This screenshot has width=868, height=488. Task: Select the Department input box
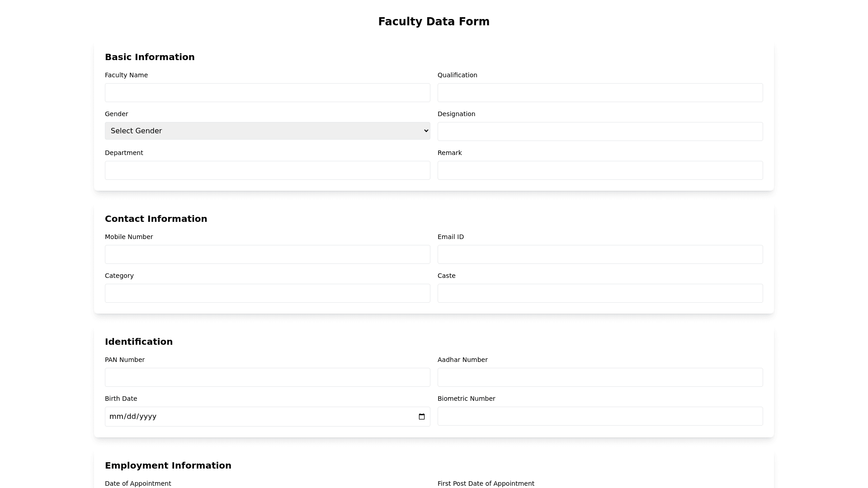click(267, 170)
